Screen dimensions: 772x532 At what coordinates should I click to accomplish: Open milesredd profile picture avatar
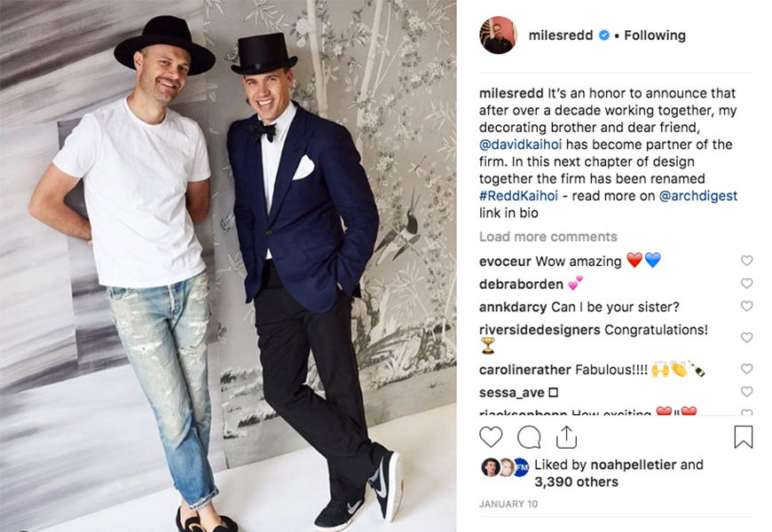pyautogui.click(x=499, y=35)
